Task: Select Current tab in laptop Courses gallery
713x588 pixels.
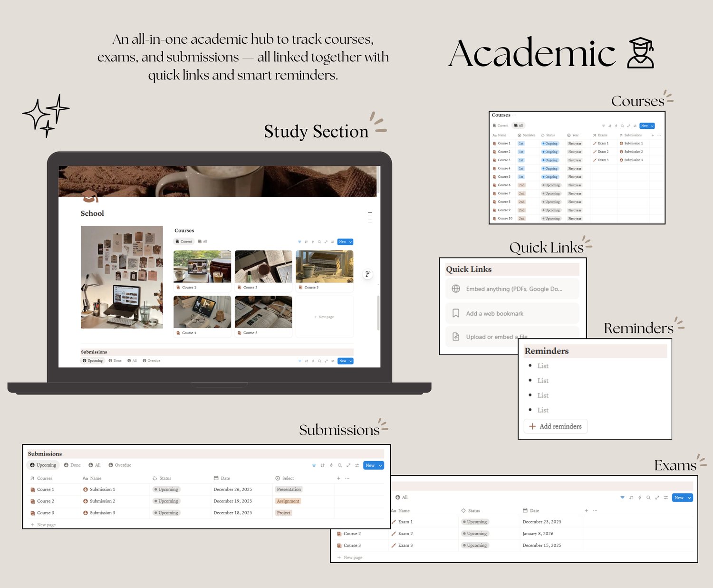Action: pyautogui.click(x=183, y=241)
